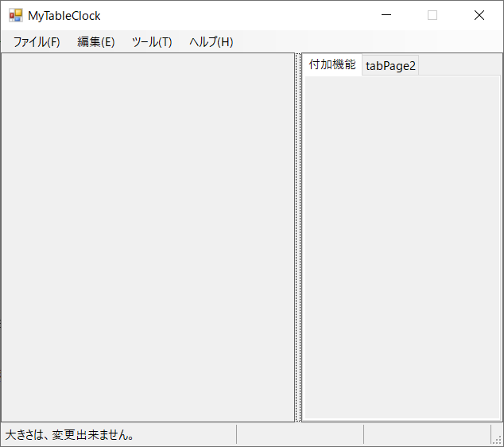Minimize the MyTableClock window
Viewport: 504px width, 447px height.
[x=386, y=15]
